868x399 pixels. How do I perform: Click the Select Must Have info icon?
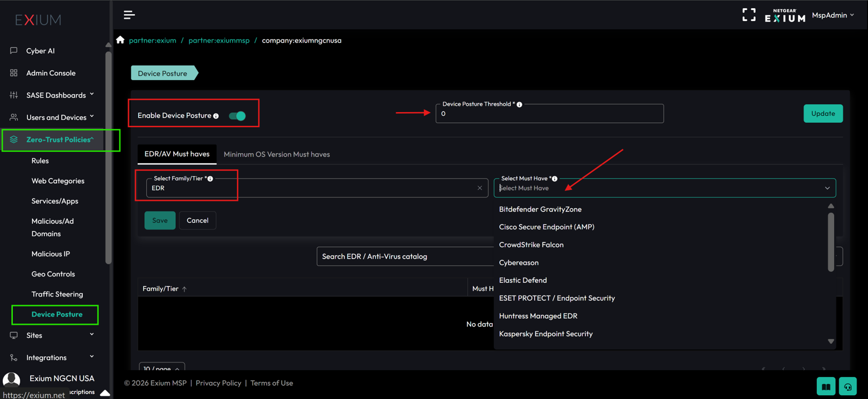coord(555,179)
